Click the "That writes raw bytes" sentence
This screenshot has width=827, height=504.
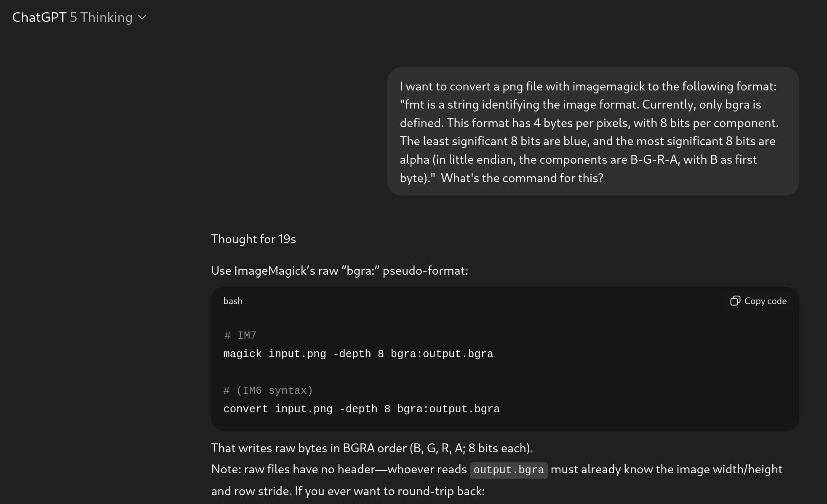coord(372,448)
